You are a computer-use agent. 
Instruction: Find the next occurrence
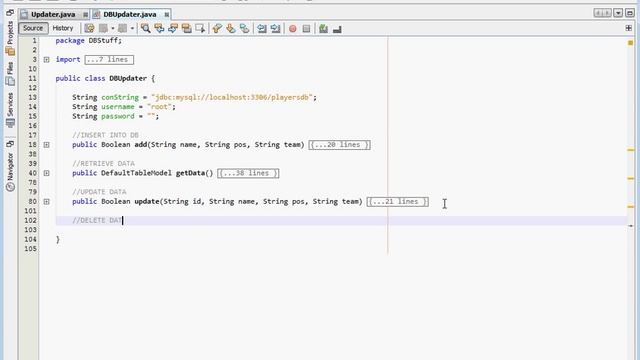coord(173,28)
